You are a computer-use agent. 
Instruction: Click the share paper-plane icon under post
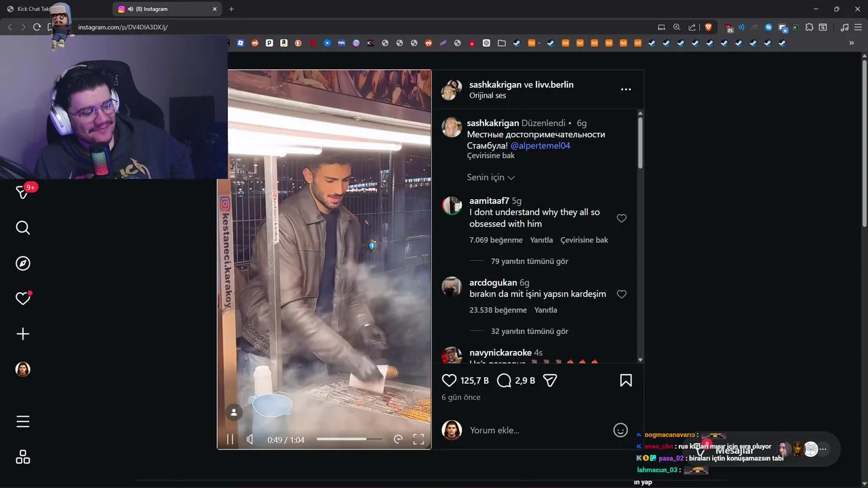coord(550,380)
